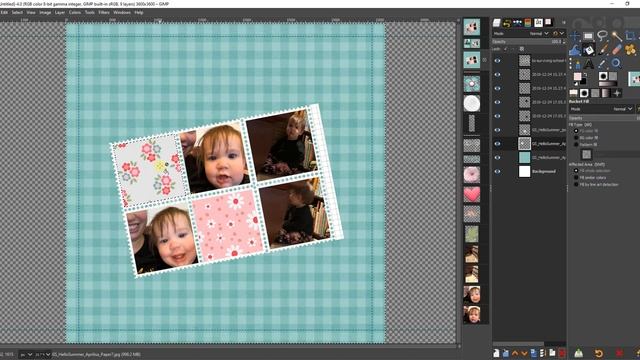
Task: Select the Paintbrush tool
Action: [603, 50]
